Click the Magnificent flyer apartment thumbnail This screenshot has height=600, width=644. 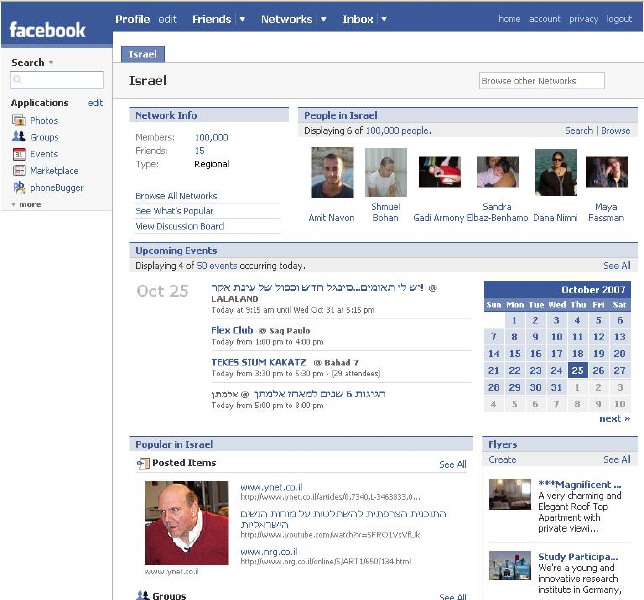pos(510,494)
